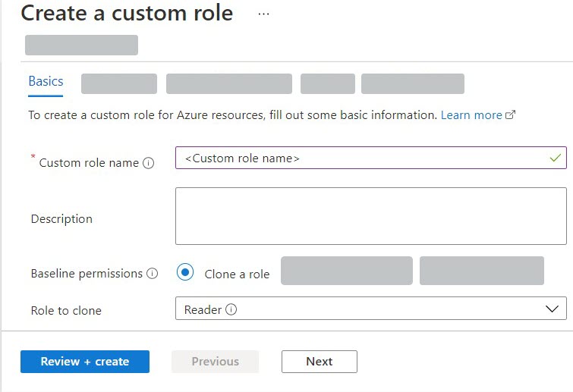Expand Role to clone dropdown chevron

[552, 309]
